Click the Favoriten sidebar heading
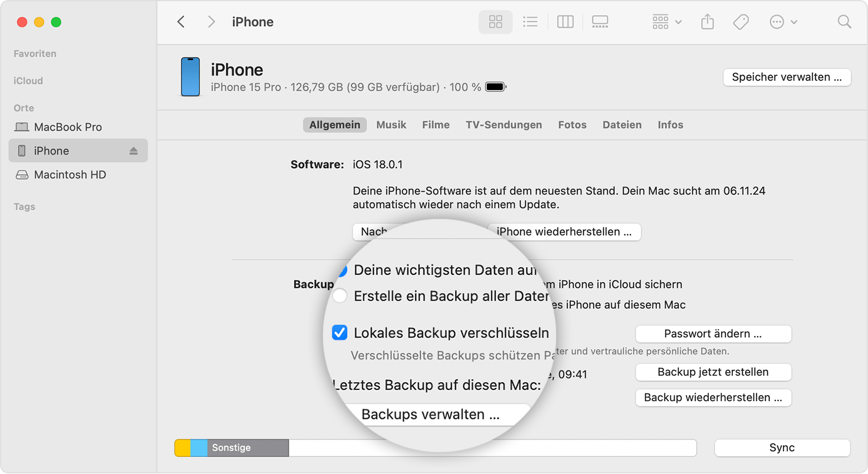Screen dimensions: 868x474 35,53
